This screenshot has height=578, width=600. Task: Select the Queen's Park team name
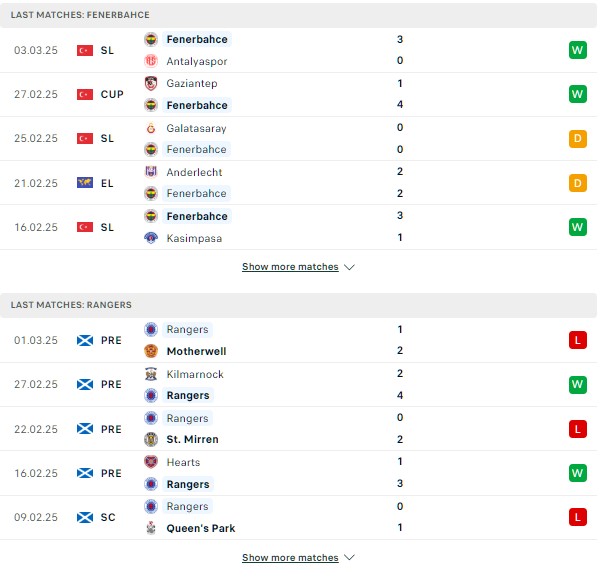coord(201,528)
